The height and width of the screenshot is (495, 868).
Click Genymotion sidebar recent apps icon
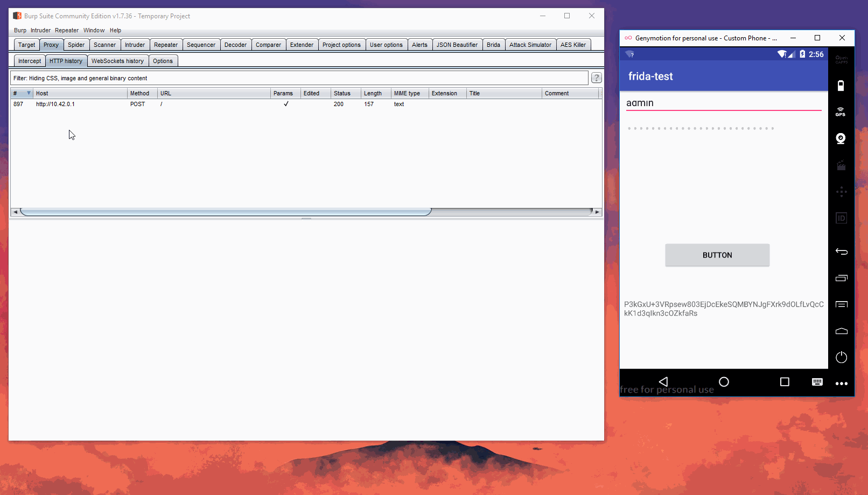(x=841, y=278)
